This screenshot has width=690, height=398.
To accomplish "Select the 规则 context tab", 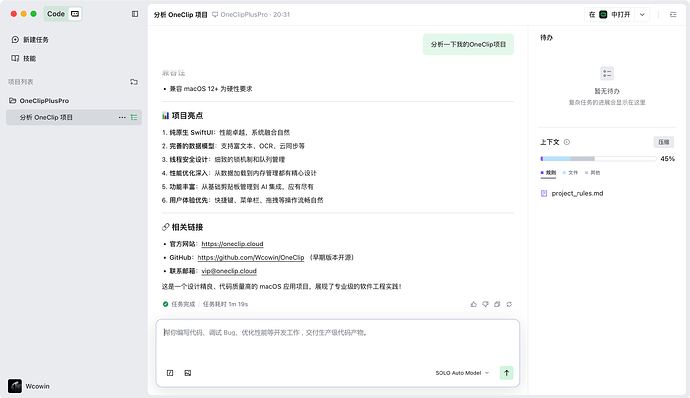I will (548, 173).
